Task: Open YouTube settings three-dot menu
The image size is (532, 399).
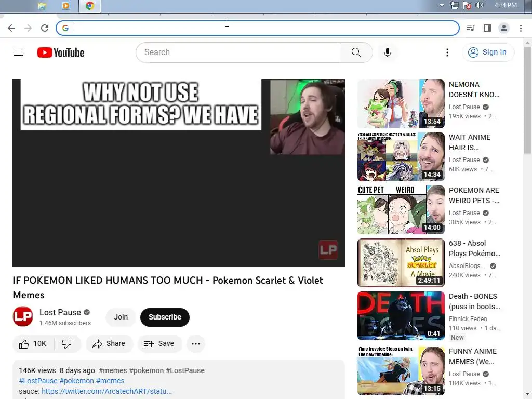Action: click(447, 52)
